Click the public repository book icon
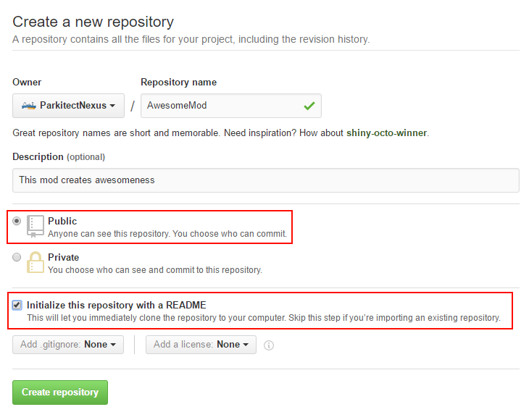529x420 pixels. [x=35, y=226]
